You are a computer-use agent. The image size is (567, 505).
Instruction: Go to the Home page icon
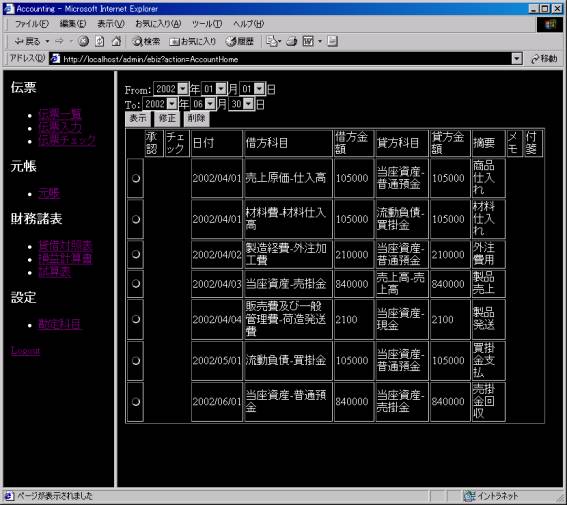116,41
